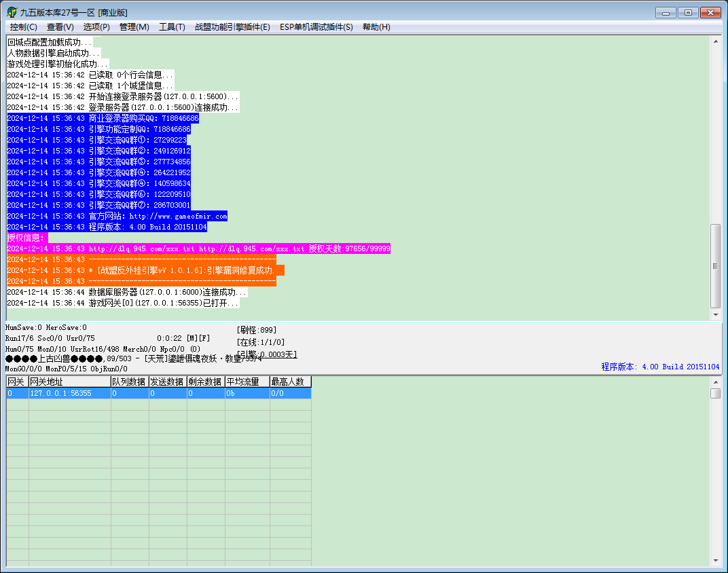This screenshot has height=573, width=728.
Task: Open the ESP单机调试插件(S) menu
Action: tap(316, 27)
